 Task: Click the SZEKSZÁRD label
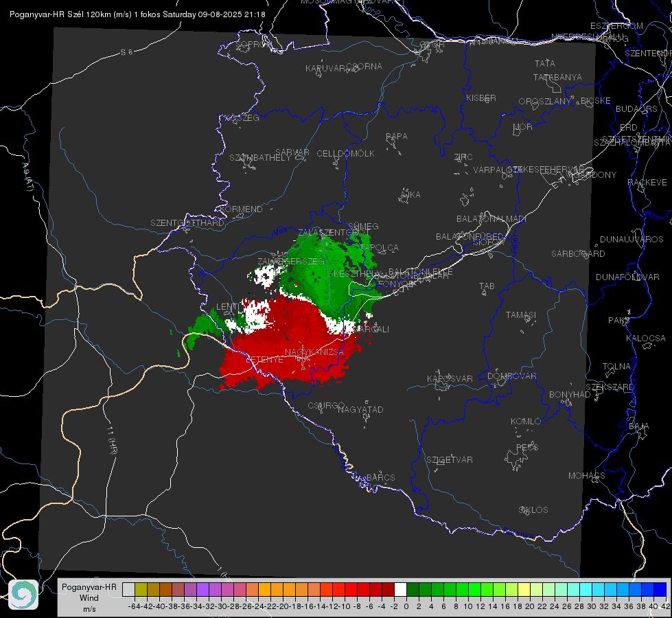click(x=610, y=387)
